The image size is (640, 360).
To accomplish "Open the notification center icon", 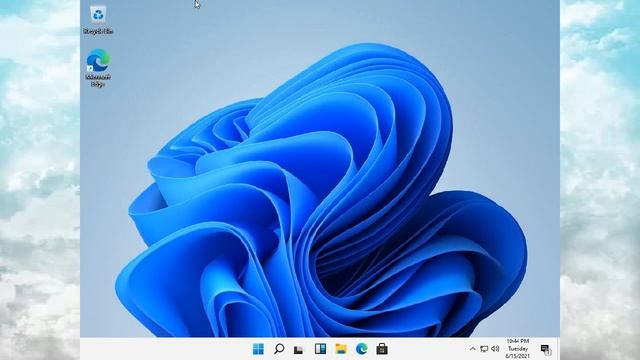I will [x=545, y=349].
